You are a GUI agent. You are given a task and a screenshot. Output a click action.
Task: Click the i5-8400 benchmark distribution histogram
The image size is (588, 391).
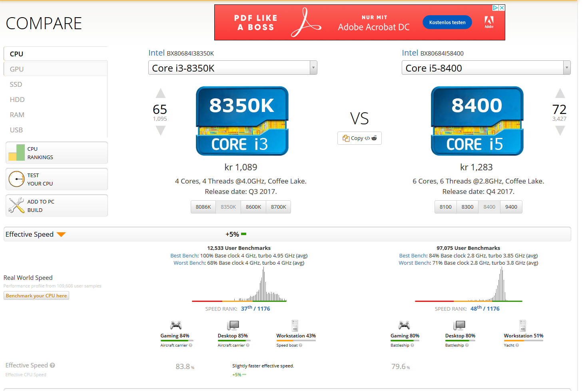coord(468,284)
